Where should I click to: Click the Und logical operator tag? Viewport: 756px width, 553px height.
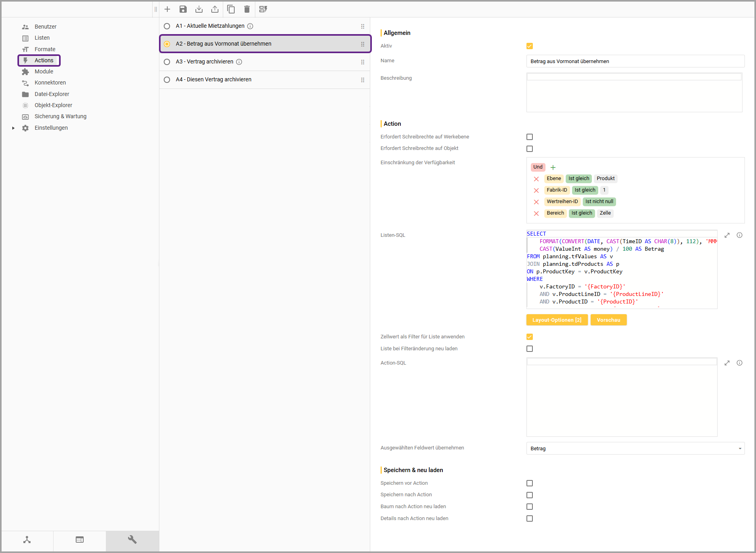[x=538, y=167]
